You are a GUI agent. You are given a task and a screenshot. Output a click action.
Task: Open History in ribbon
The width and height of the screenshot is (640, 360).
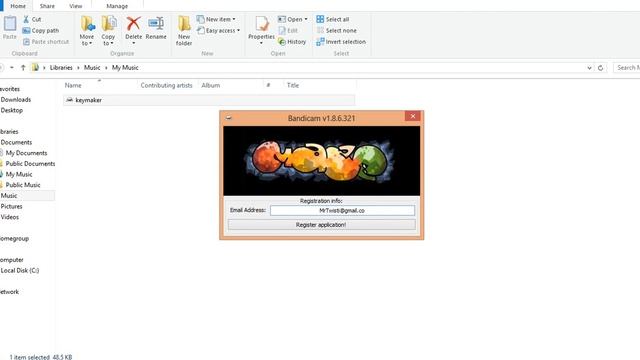coord(292,42)
